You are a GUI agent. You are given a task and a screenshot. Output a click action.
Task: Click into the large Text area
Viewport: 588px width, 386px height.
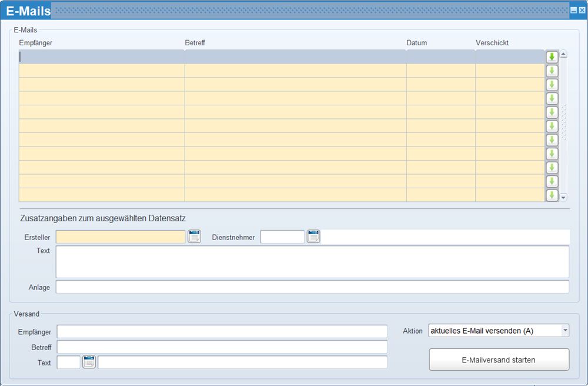click(312, 262)
